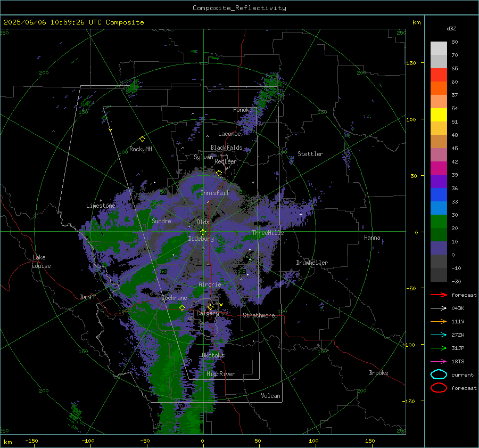Select the red forecast ellipse in legend
This screenshot has width=479, height=448.
(x=439, y=388)
